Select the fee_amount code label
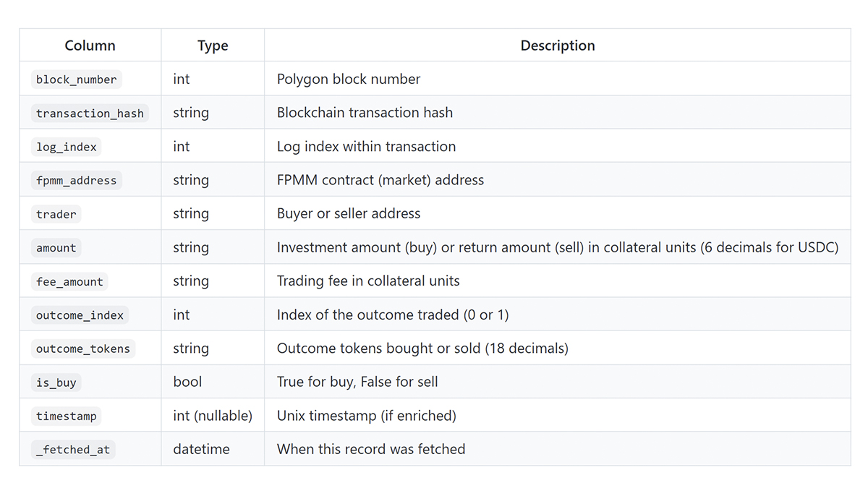 pyautogui.click(x=69, y=281)
